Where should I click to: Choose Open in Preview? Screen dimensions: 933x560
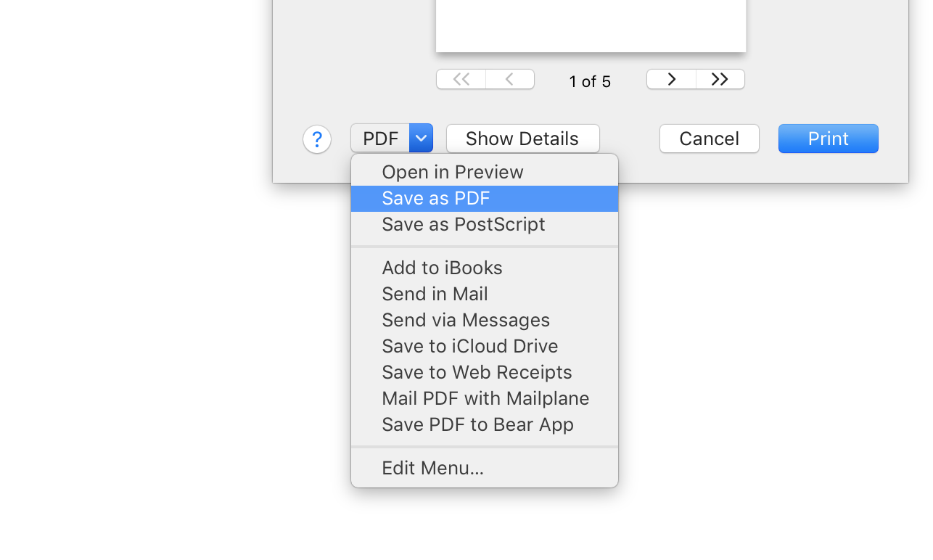pyautogui.click(x=452, y=172)
